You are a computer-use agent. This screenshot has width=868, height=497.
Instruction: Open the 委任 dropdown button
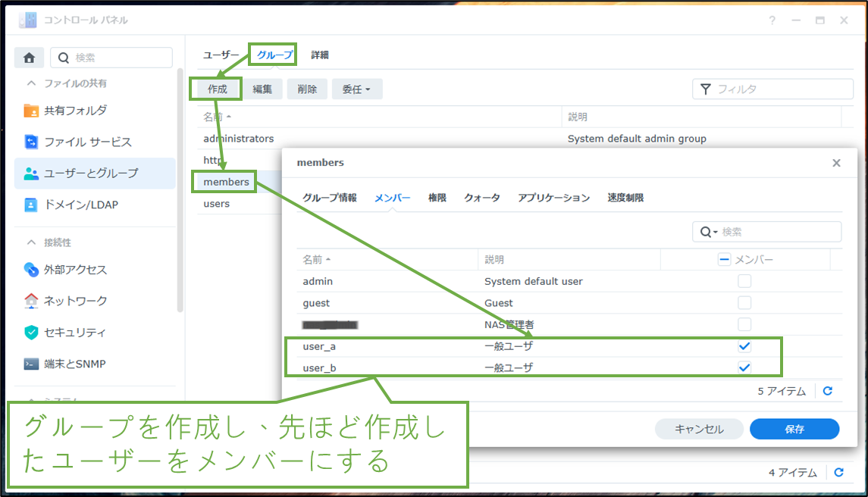(x=357, y=89)
